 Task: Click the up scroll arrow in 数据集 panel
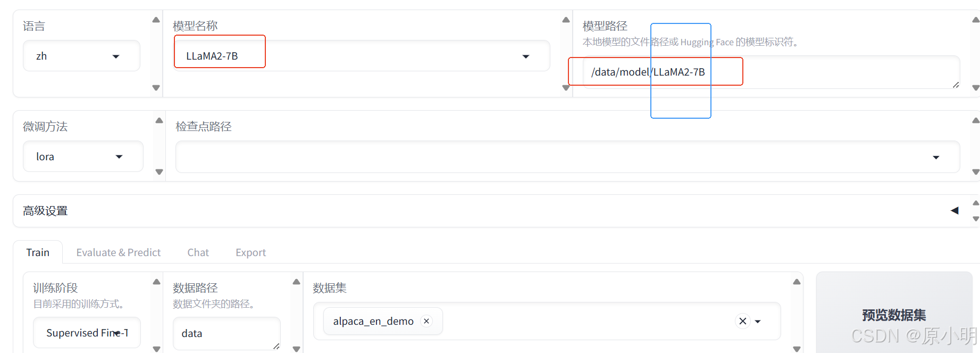coord(797,282)
